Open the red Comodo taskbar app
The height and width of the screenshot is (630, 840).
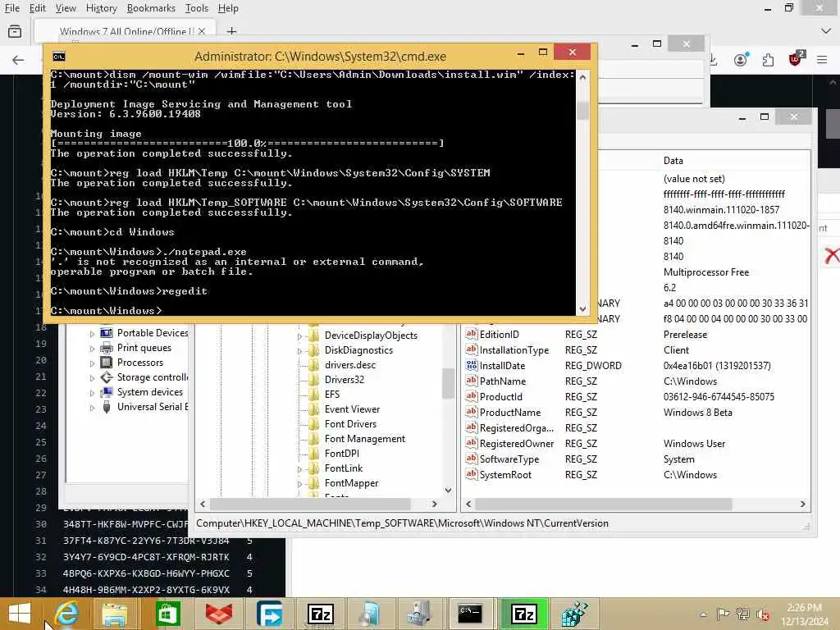point(218,614)
